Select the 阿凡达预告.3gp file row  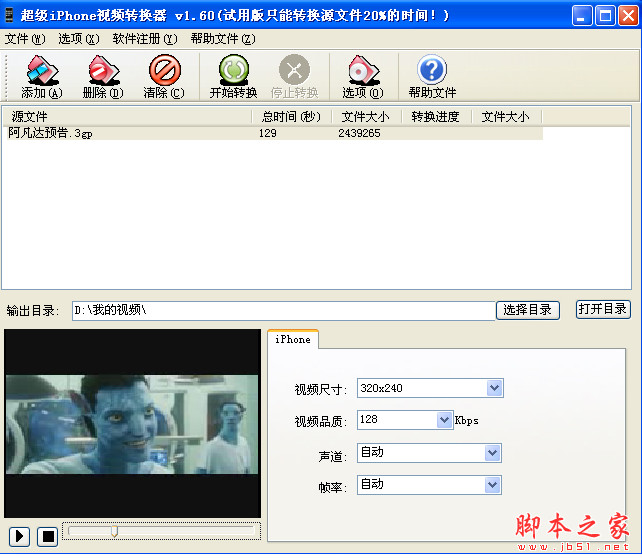(x=275, y=133)
